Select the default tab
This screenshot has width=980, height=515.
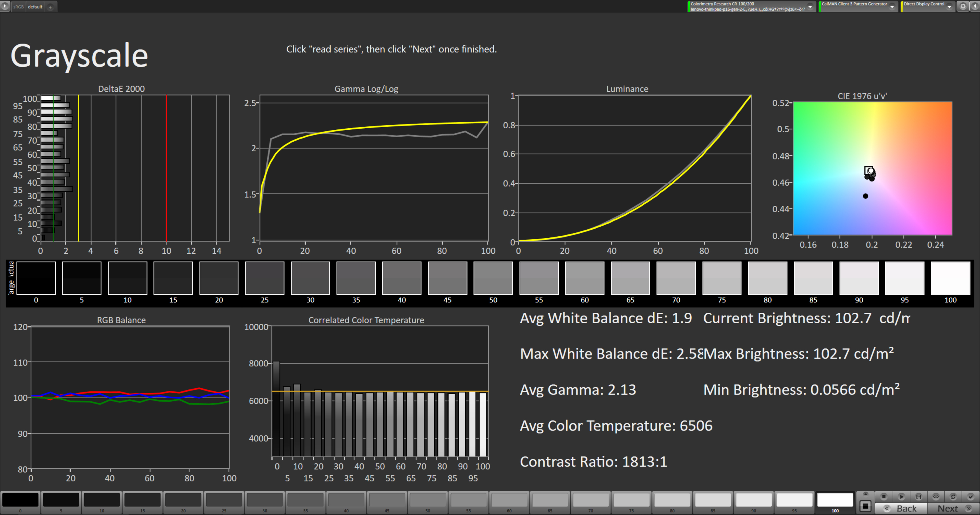pyautogui.click(x=35, y=7)
